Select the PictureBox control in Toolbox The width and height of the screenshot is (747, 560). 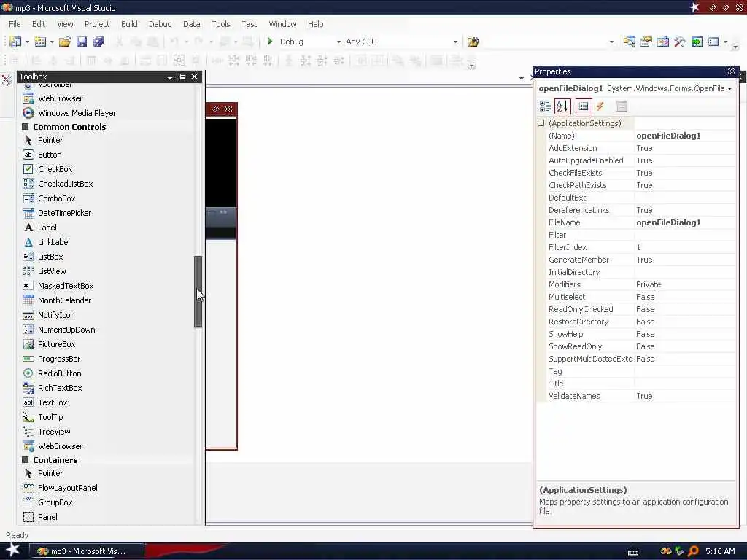[49, 344]
